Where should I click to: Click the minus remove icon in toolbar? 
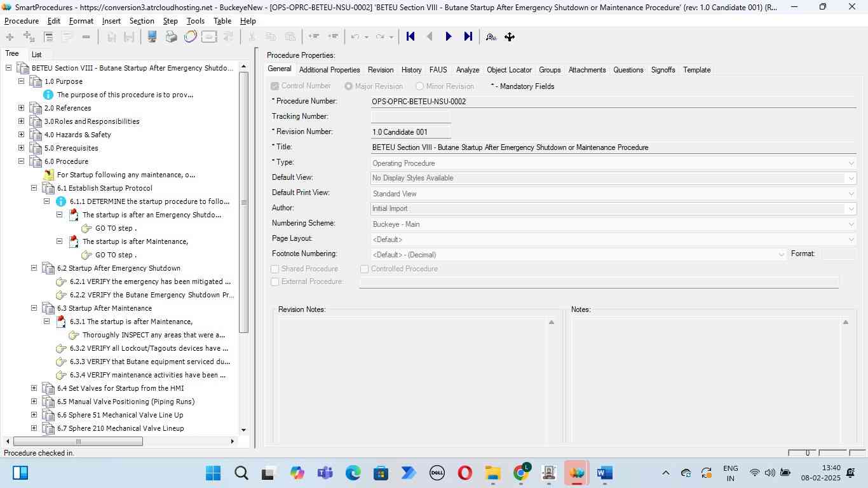[x=86, y=37]
